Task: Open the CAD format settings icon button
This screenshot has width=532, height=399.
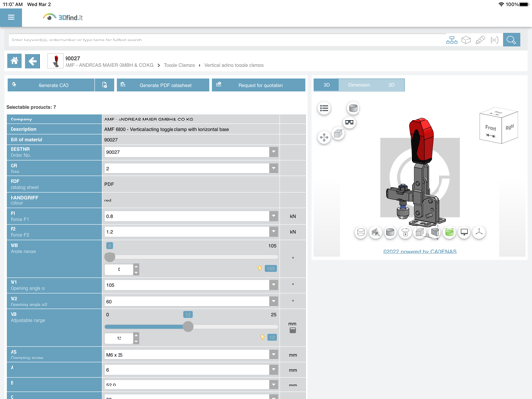Action: (104, 85)
